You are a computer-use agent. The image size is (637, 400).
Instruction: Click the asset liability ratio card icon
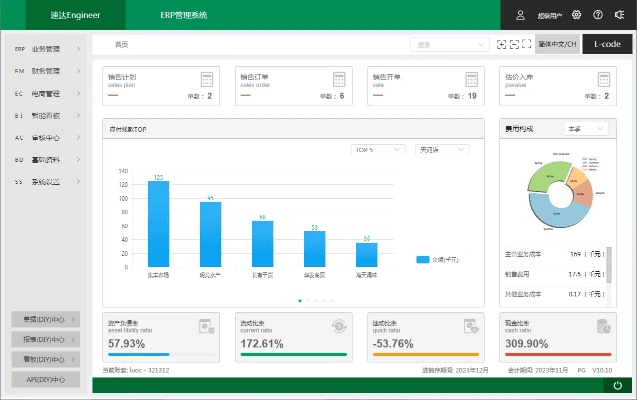207,326
